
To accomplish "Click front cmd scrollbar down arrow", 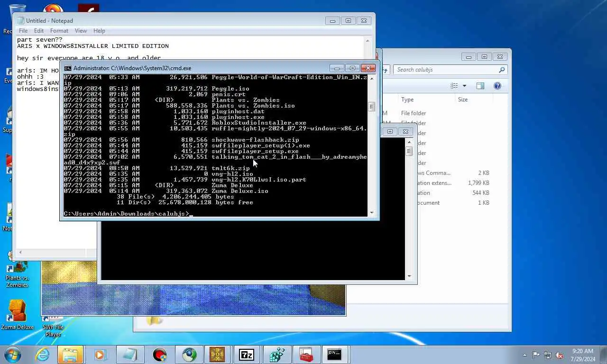I will (x=371, y=213).
